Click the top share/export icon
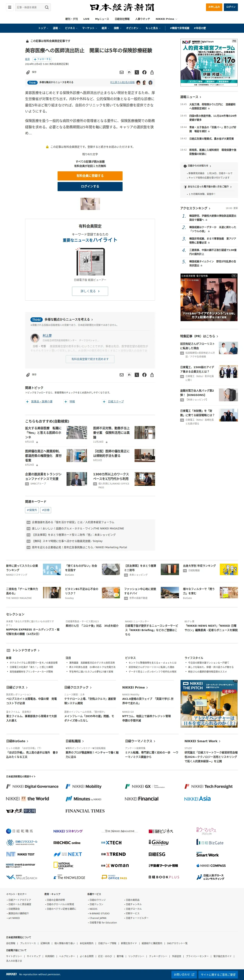244x980 pixels. [x=152, y=72]
